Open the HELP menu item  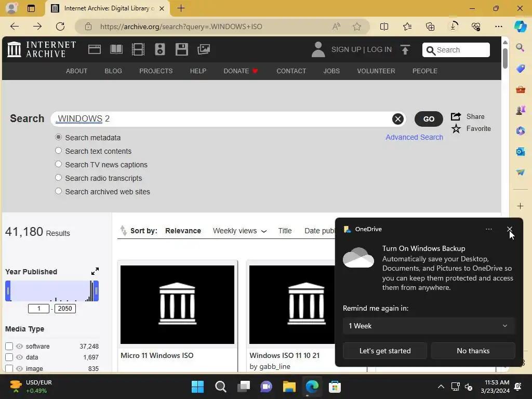pyautogui.click(x=198, y=71)
